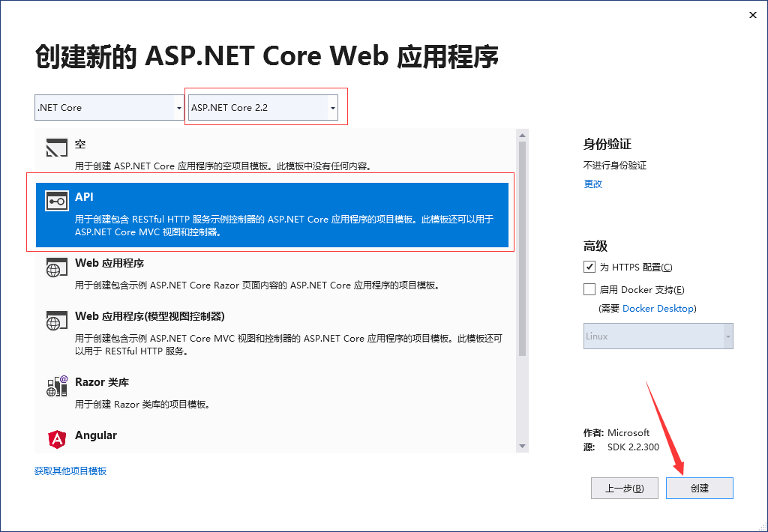Click the 更改 authentication link
768x532 pixels.
tap(592, 184)
